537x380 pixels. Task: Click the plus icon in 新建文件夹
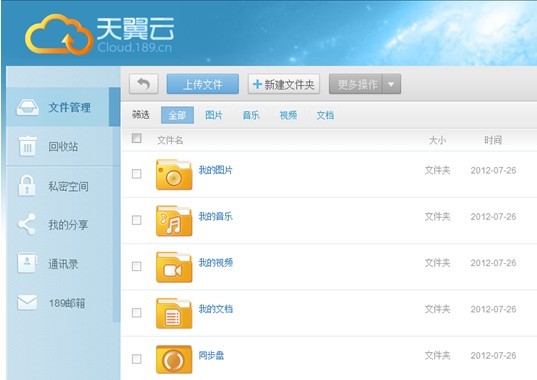click(x=257, y=84)
